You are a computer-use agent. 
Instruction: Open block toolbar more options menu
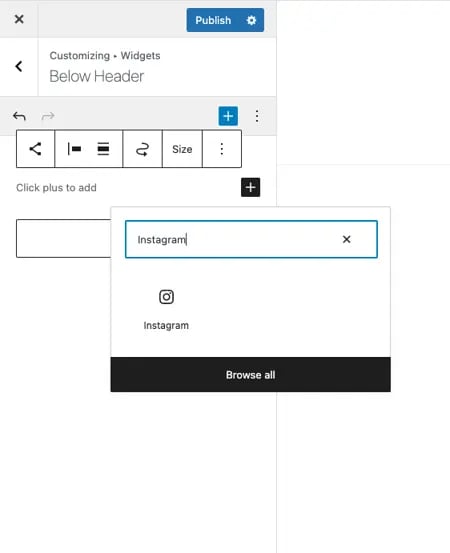[222, 149]
